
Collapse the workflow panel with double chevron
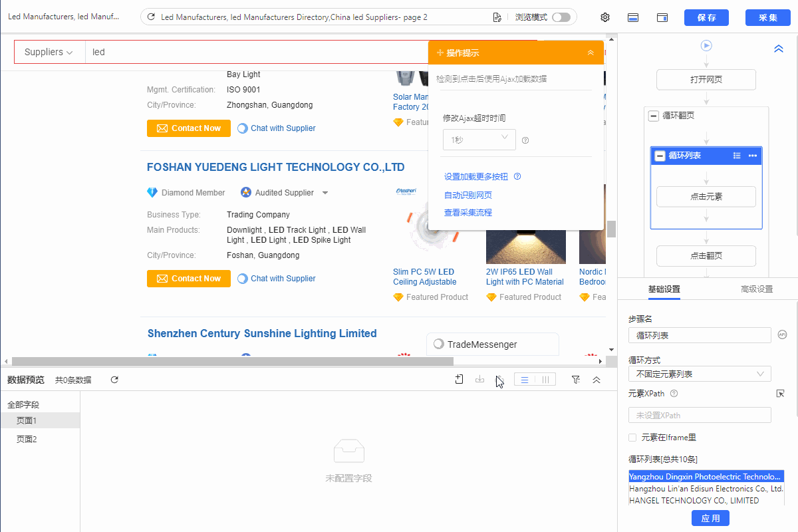(x=779, y=49)
